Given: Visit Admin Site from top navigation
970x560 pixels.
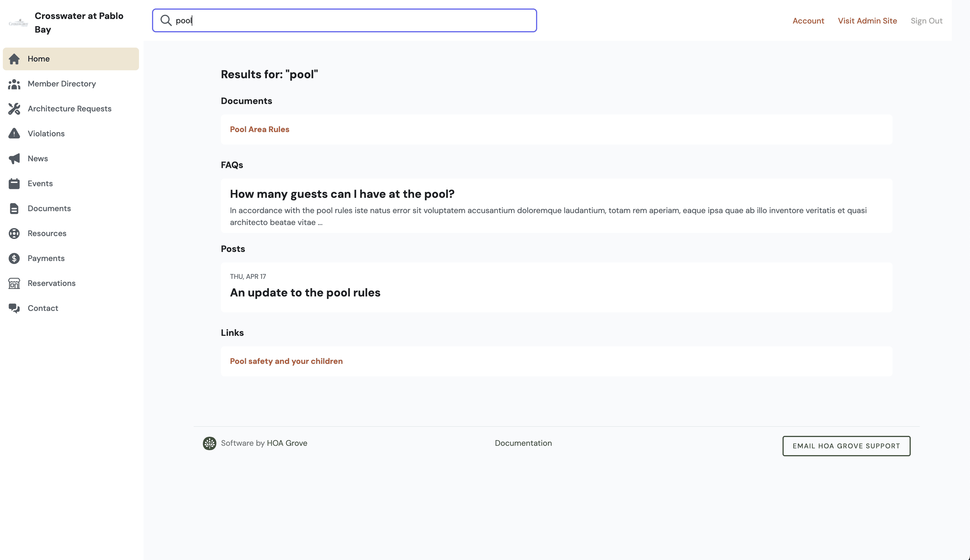Looking at the screenshot, I should click(x=867, y=21).
